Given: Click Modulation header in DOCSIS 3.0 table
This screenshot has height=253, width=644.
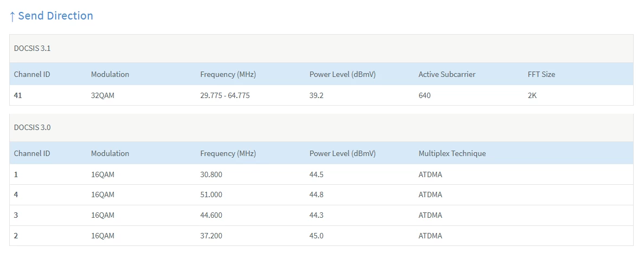Looking at the screenshot, I should coord(110,153).
